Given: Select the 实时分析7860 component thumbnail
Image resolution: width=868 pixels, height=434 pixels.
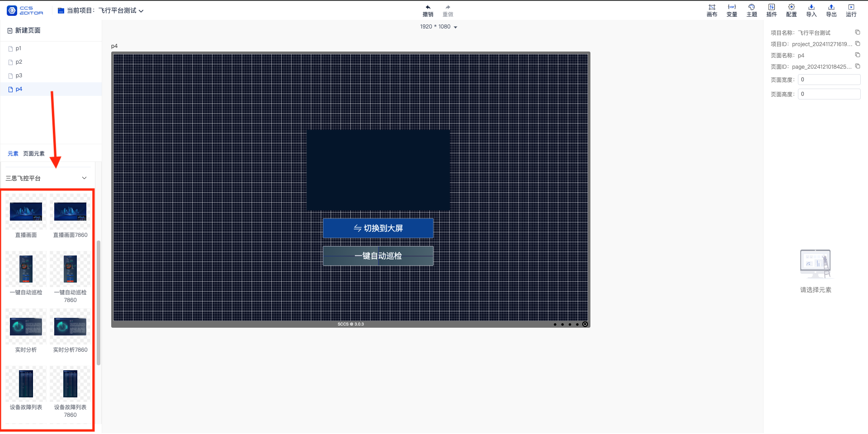Looking at the screenshot, I should pyautogui.click(x=70, y=326).
